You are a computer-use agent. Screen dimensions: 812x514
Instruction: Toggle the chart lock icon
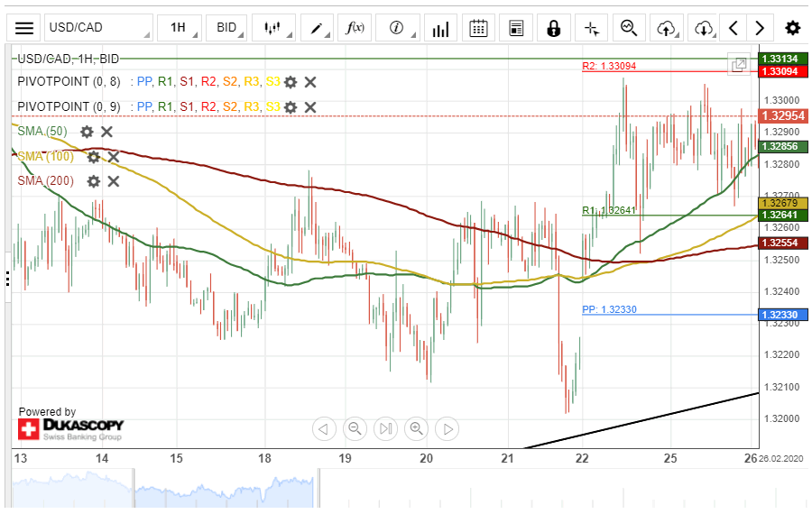coord(553,28)
